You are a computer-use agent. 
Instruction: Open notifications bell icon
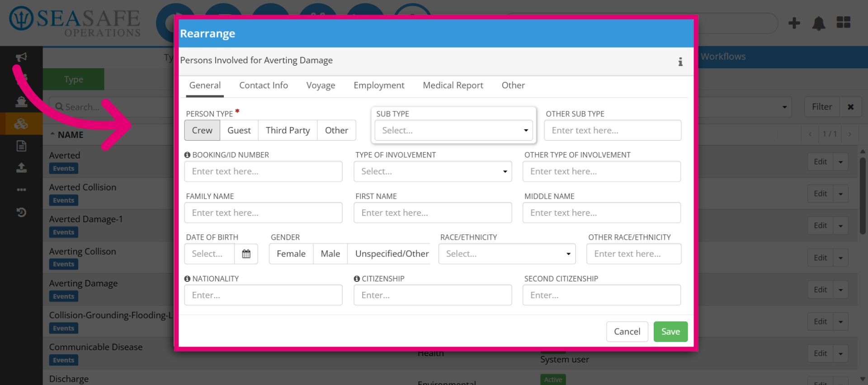pos(819,23)
